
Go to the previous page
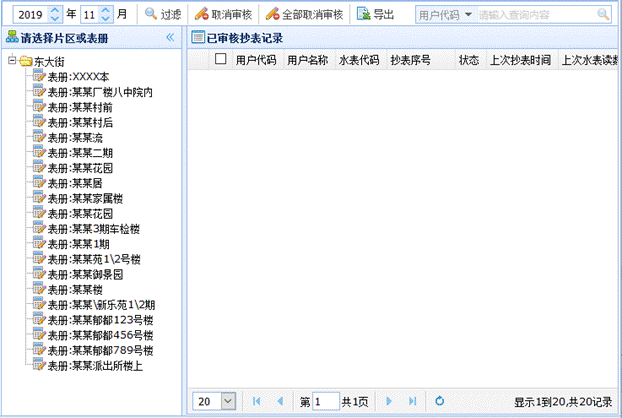click(280, 401)
